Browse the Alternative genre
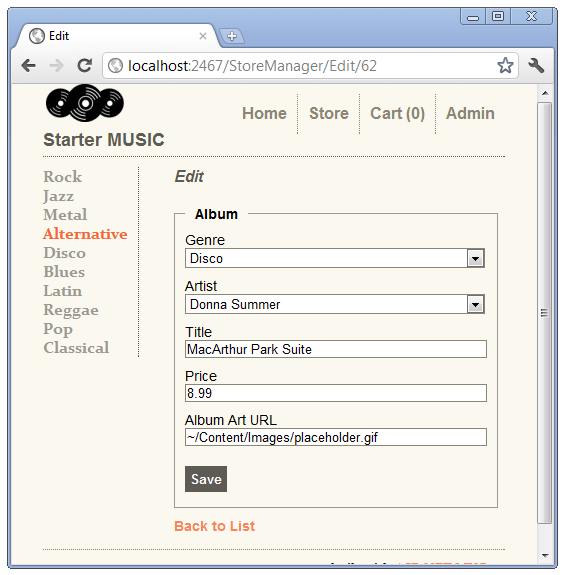 85,234
